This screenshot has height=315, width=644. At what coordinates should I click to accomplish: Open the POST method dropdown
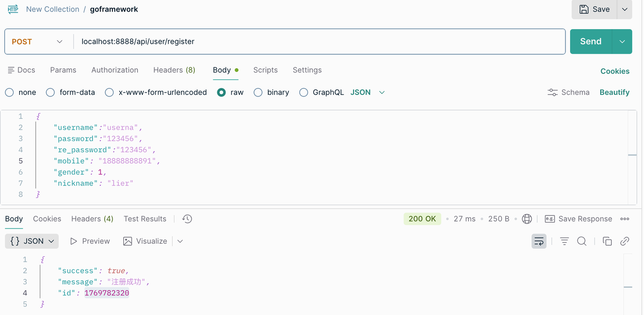pos(38,41)
